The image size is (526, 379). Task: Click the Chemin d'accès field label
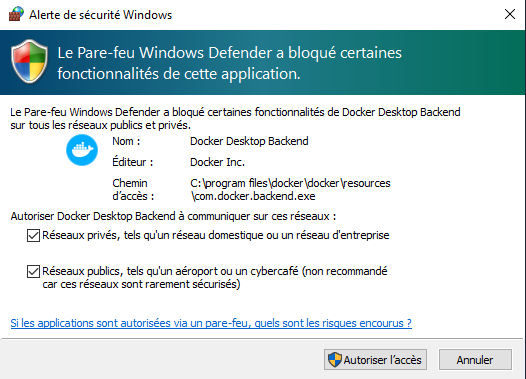coord(133,190)
